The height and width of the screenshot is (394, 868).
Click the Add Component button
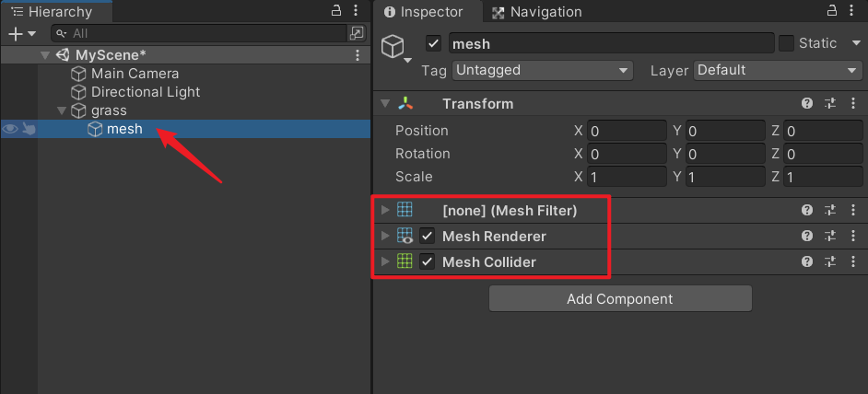click(x=620, y=299)
